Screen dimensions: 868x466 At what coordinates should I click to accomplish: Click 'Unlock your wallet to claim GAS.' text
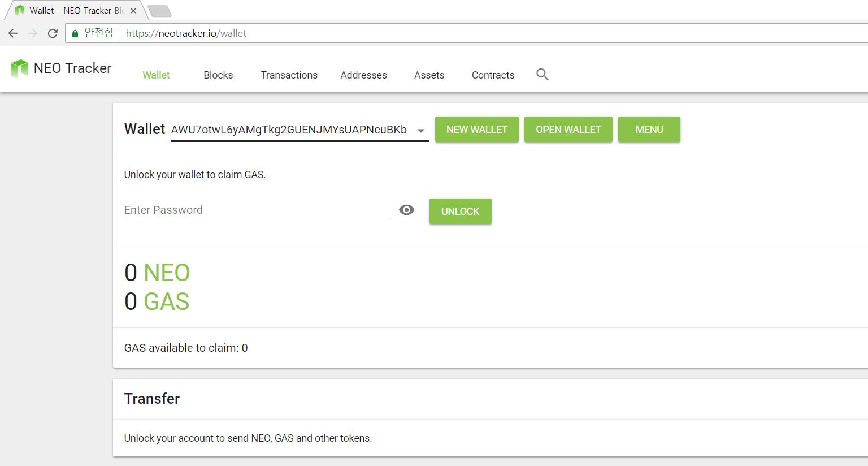(x=195, y=175)
